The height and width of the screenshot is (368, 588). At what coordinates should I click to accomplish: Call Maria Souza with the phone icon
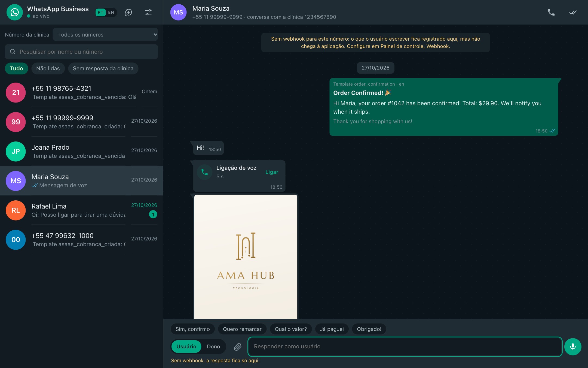[551, 12]
